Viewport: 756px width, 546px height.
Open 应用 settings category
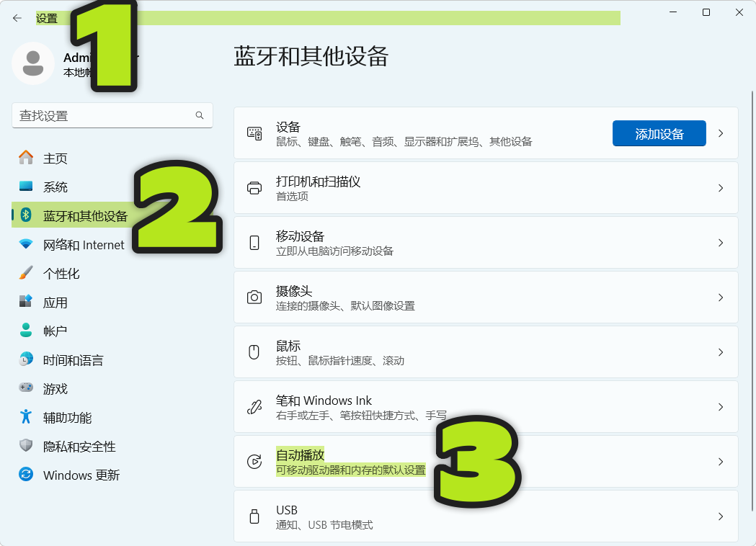(x=112, y=303)
